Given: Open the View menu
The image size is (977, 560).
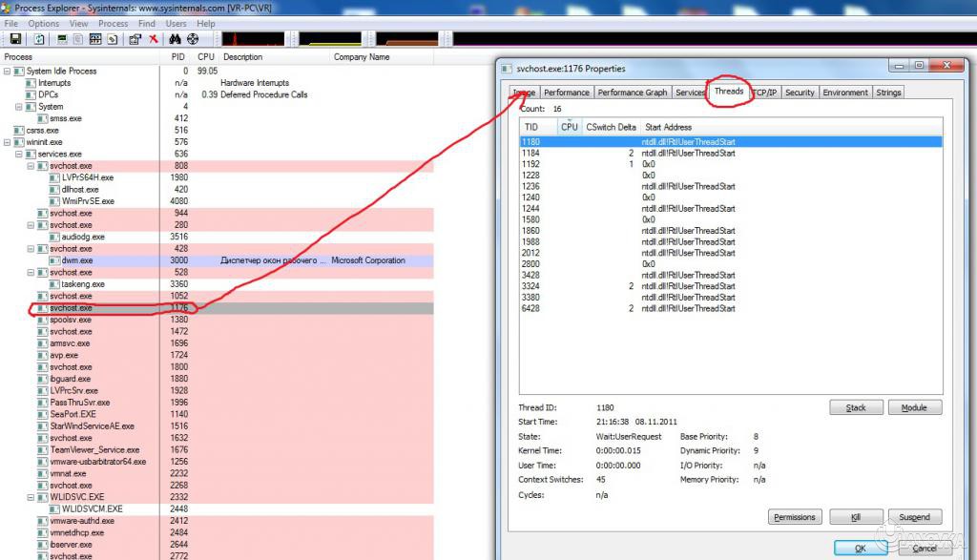Looking at the screenshot, I should pos(78,24).
